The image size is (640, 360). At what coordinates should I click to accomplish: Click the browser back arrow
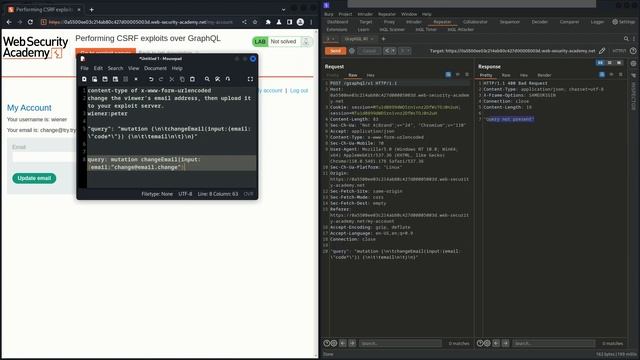pyautogui.click(x=9, y=22)
